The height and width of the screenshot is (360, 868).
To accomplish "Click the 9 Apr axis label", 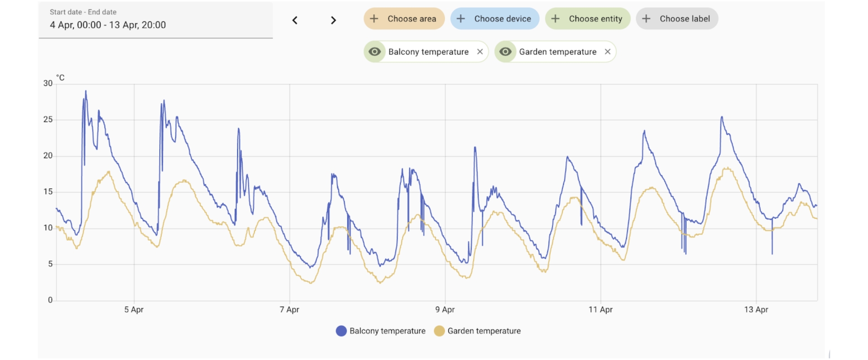I will (445, 310).
